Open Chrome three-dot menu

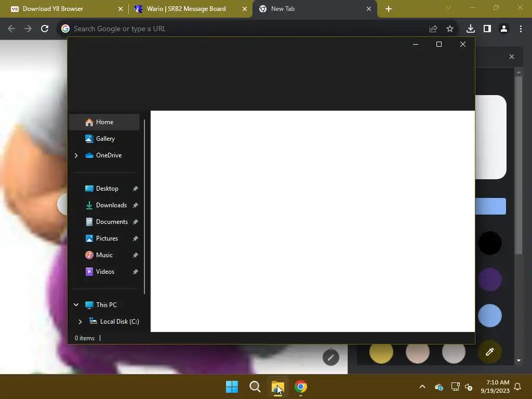pos(521,29)
